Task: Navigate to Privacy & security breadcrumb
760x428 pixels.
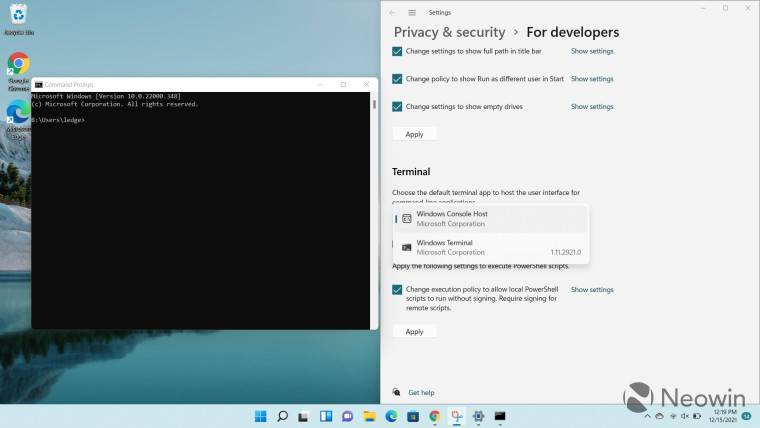Action: coord(449,32)
